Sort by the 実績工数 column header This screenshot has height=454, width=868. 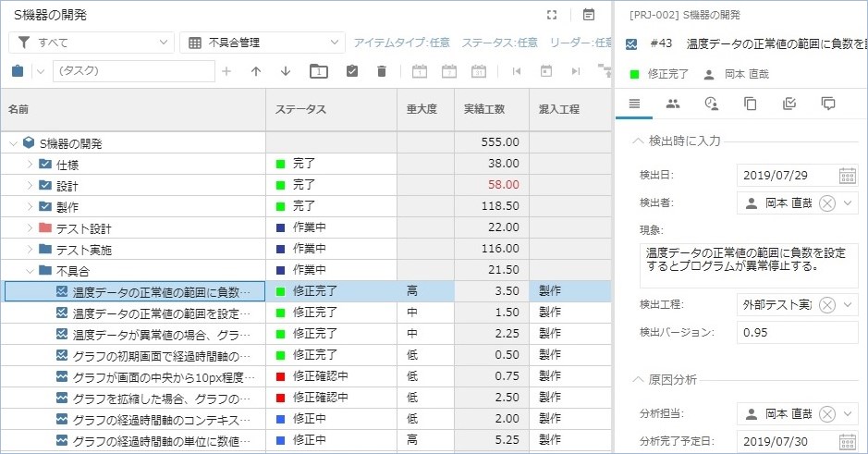pos(483,109)
